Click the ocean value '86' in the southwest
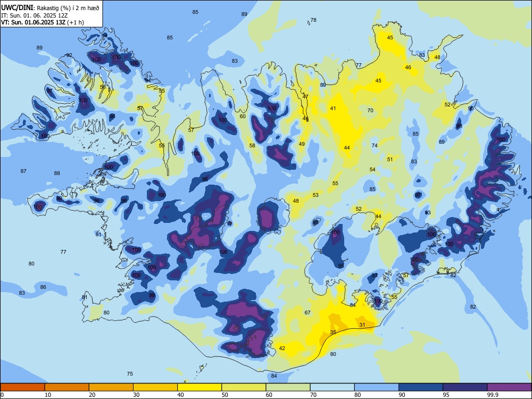The image size is (532, 399). (x=43, y=287)
